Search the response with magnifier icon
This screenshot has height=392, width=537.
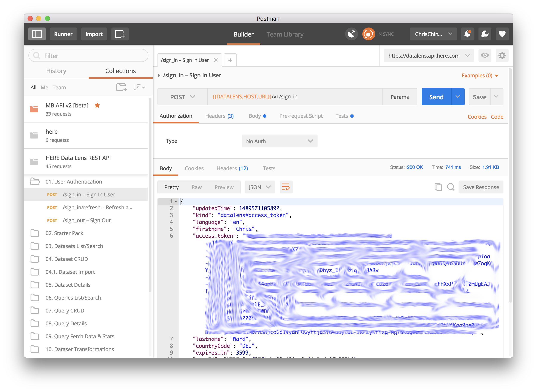tap(451, 187)
